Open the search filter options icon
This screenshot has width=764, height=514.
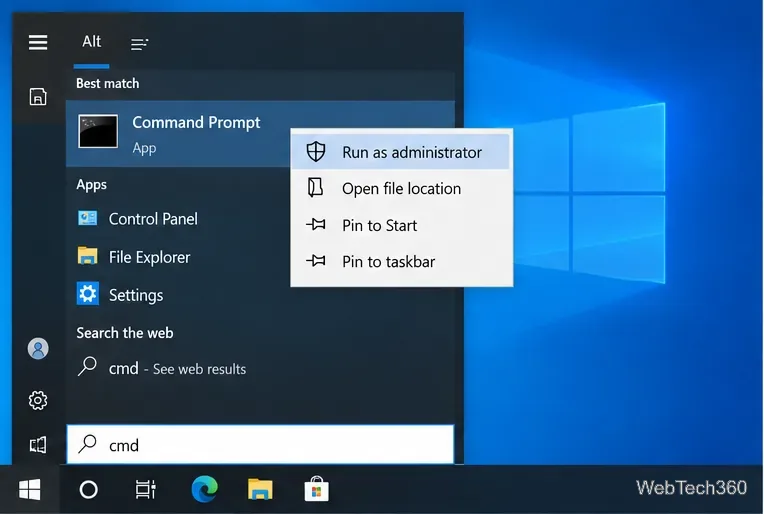click(x=139, y=44)
